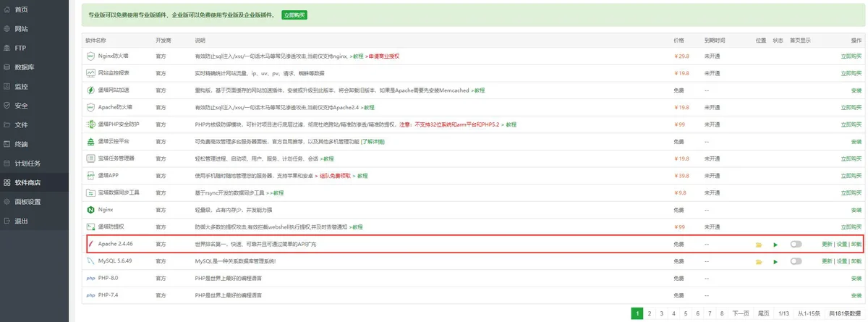Click 卸载 for Apache 2.4.46

[x=856, y=245]
